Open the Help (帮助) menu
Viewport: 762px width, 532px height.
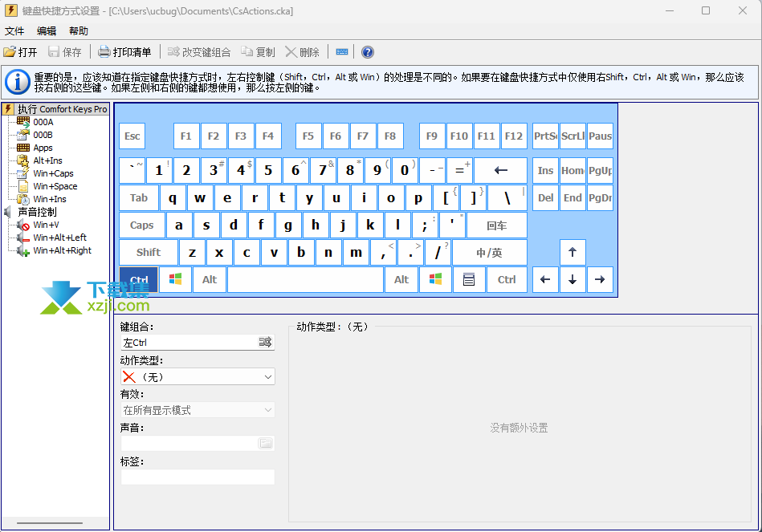click(78, 31)
